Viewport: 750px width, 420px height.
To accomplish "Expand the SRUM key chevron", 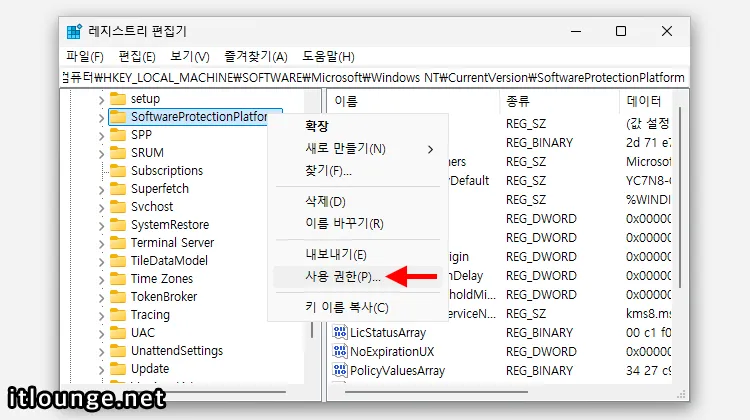I will pyautogui.click(x=101, y=154).
